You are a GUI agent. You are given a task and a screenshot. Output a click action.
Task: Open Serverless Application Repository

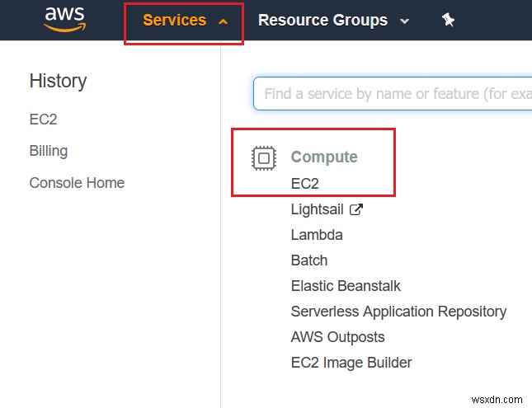coord(398,312)
